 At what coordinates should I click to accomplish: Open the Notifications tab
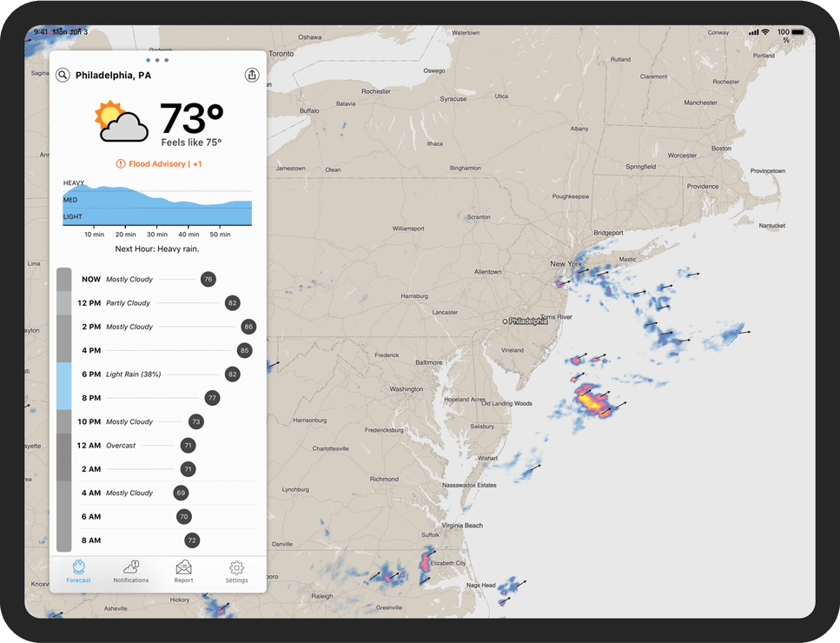point(131,571)
